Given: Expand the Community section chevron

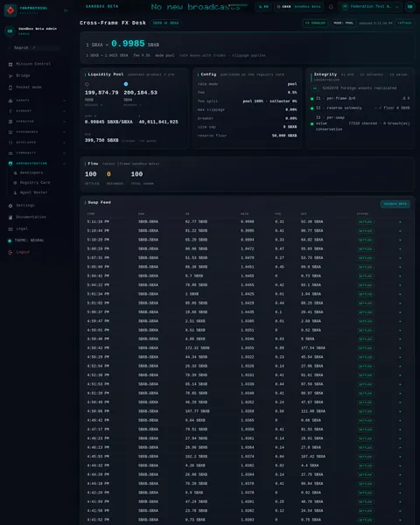Looking at the screenshot, I should [x=64, y=153].
